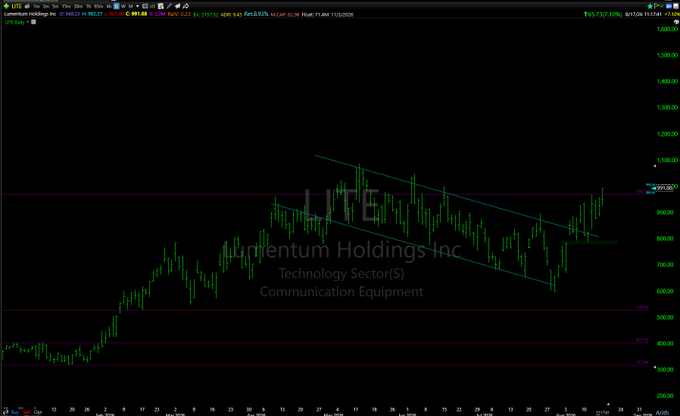Select the 15m timeframe

[x=66, y=6]
